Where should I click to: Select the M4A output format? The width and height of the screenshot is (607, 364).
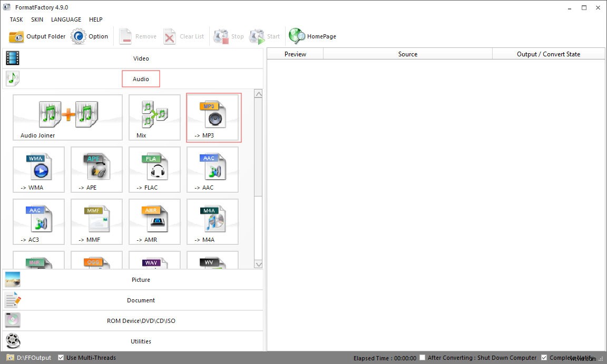[212, 221]
